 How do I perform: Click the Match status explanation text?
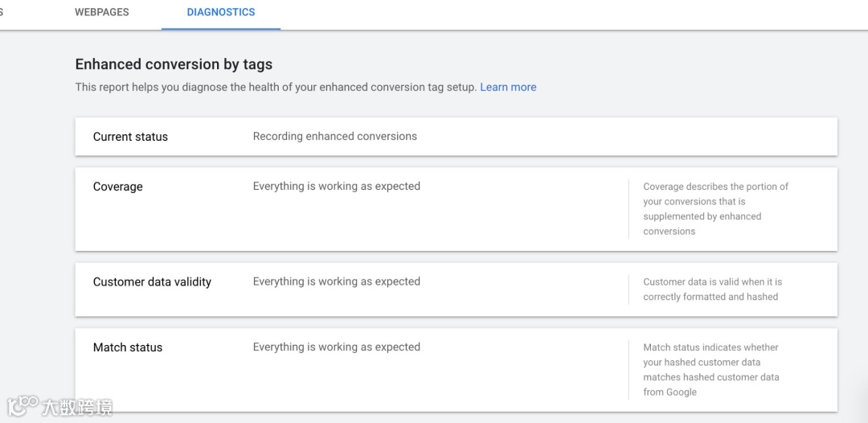(x=710, y=370)
